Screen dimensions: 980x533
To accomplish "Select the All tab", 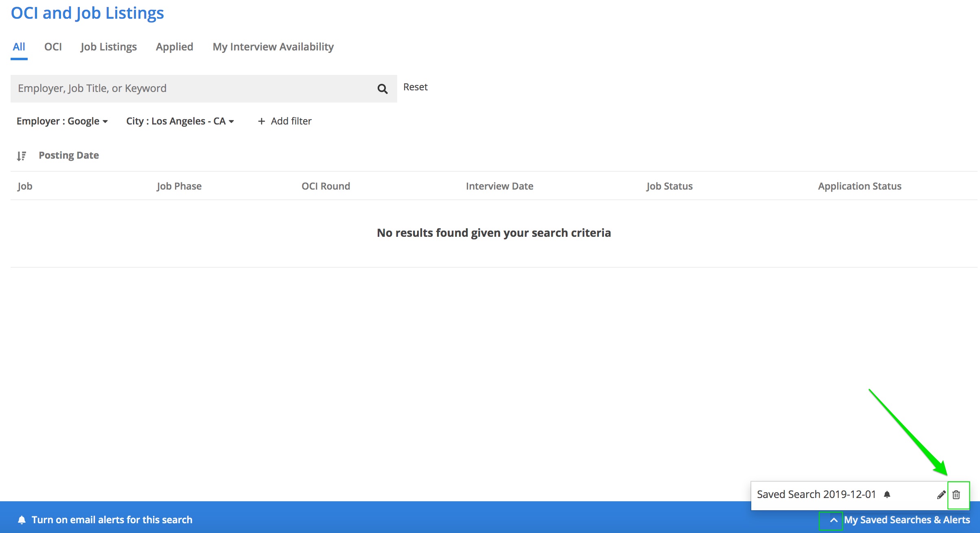I will click(x=19, y=47).
